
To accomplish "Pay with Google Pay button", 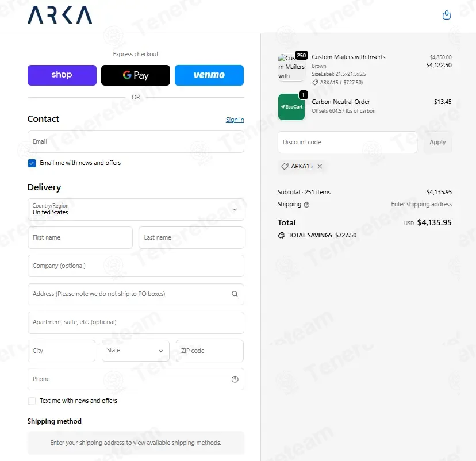I will pyautogui.click(x=136, y=75).
